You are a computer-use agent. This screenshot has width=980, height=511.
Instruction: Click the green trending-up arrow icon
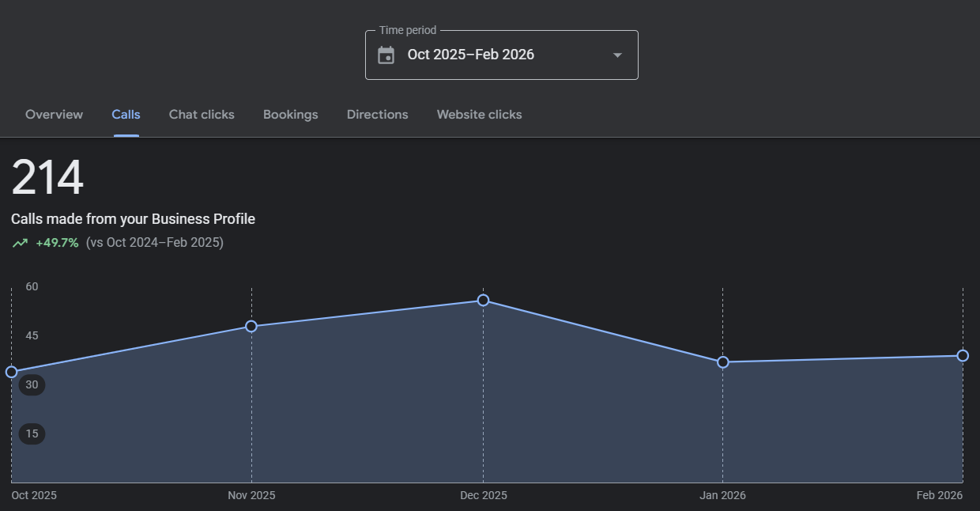(20, 243)
